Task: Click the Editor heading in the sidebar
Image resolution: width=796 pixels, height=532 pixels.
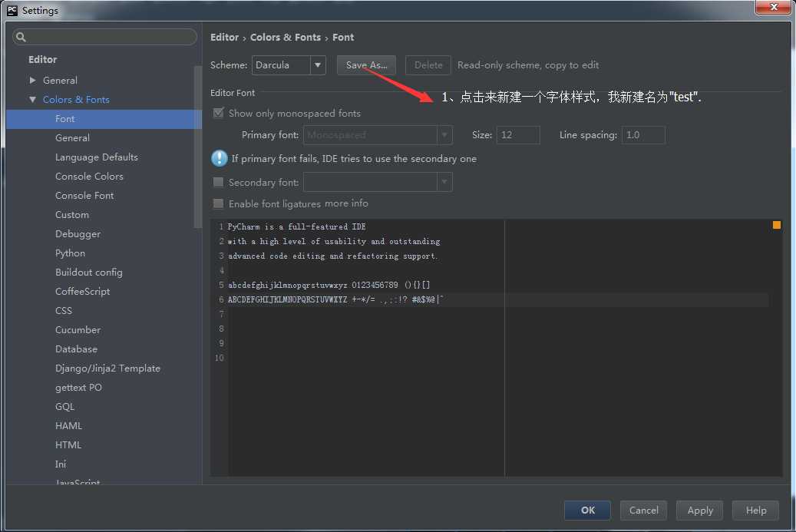Action: pyautogui.click(x=43, y=59)
